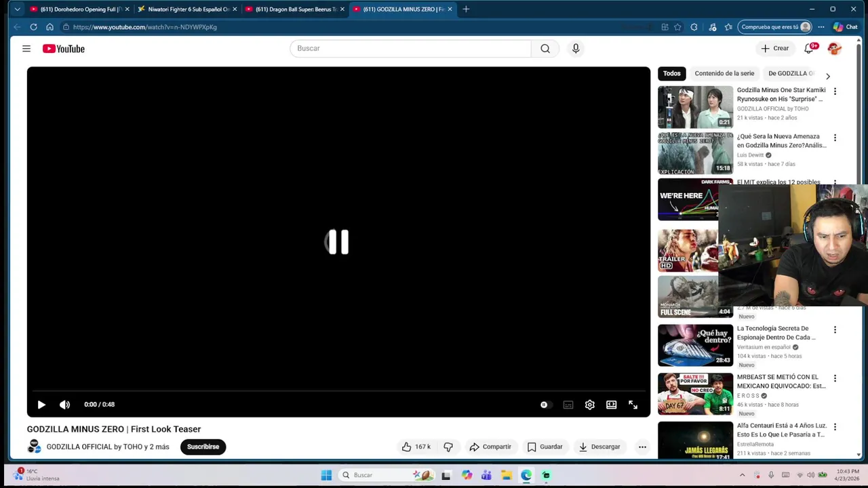The image size is (868, 488).
Task: Open the player settings gear
Action: 590,405
